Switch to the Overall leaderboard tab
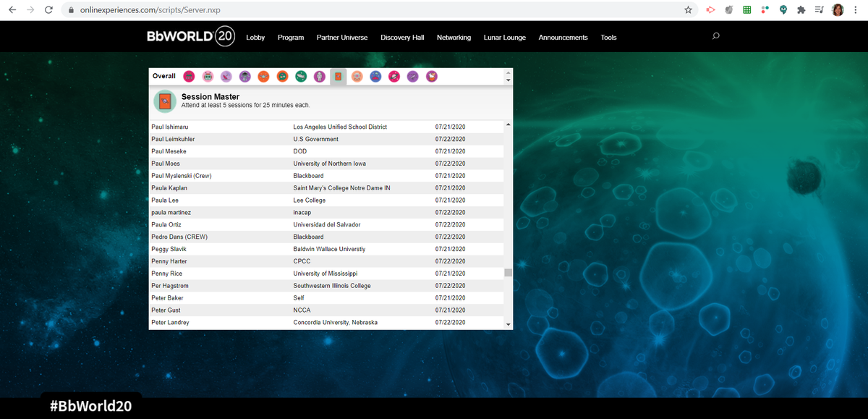Viewport: 868px width, 419px height. (164, 76)
